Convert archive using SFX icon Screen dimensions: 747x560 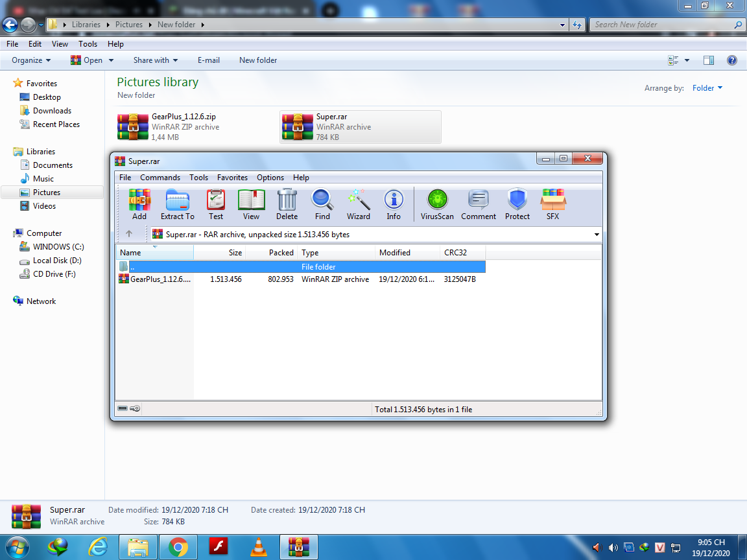[552, 204]
